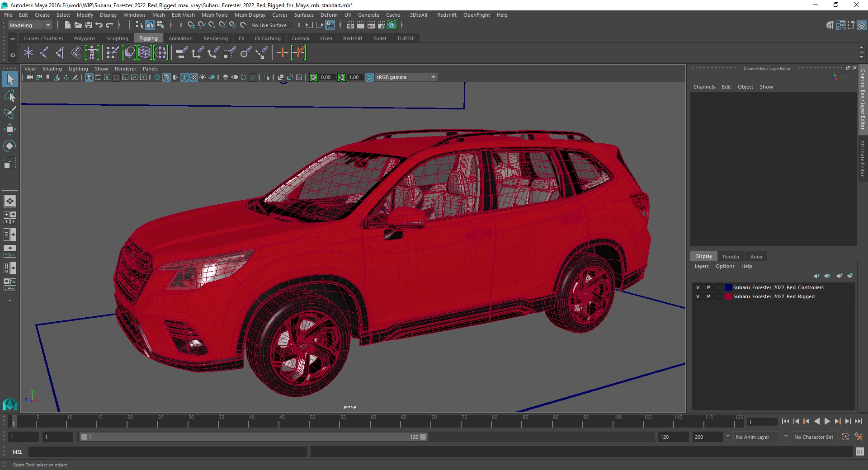
Task: Click the current frame input field
Action: click(x=762, y=422)
